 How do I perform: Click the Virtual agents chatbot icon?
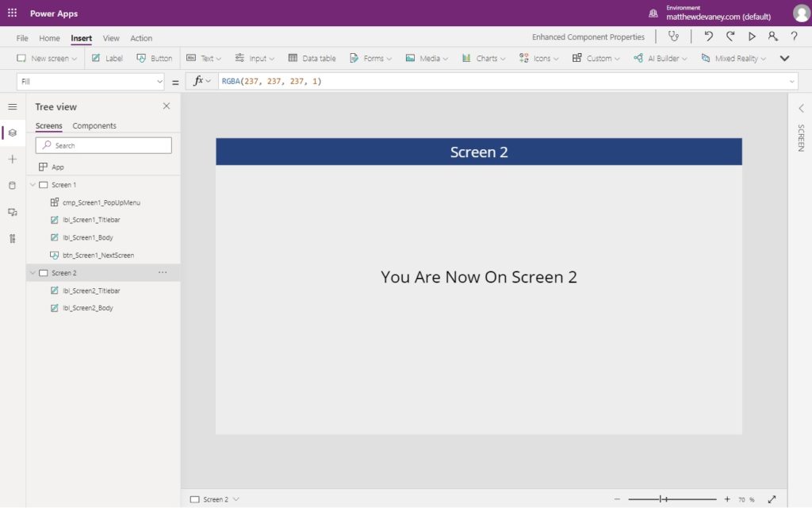coord(674,36)
